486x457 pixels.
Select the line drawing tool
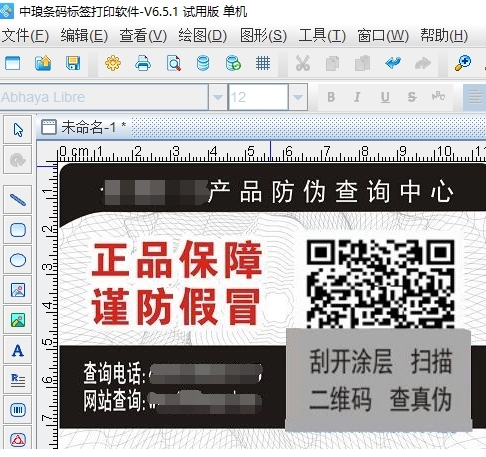click(x=18, y=200)
